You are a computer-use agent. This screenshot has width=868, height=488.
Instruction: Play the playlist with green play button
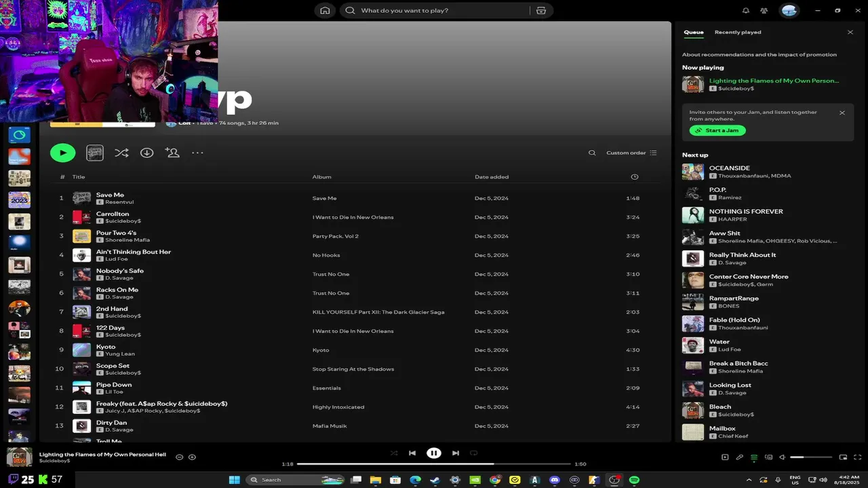(62, 152)
